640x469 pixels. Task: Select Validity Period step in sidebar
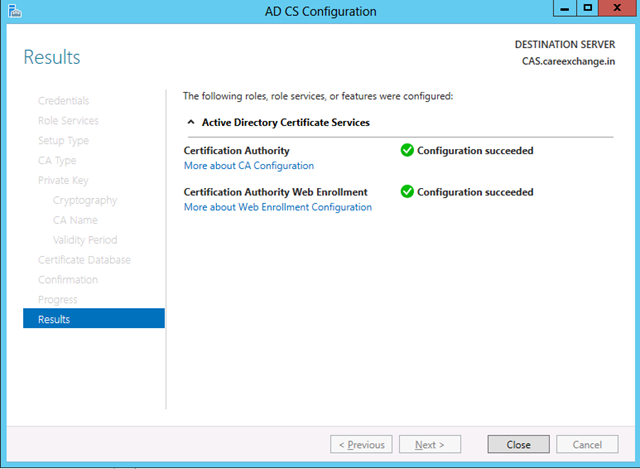(x=85, y=240)
